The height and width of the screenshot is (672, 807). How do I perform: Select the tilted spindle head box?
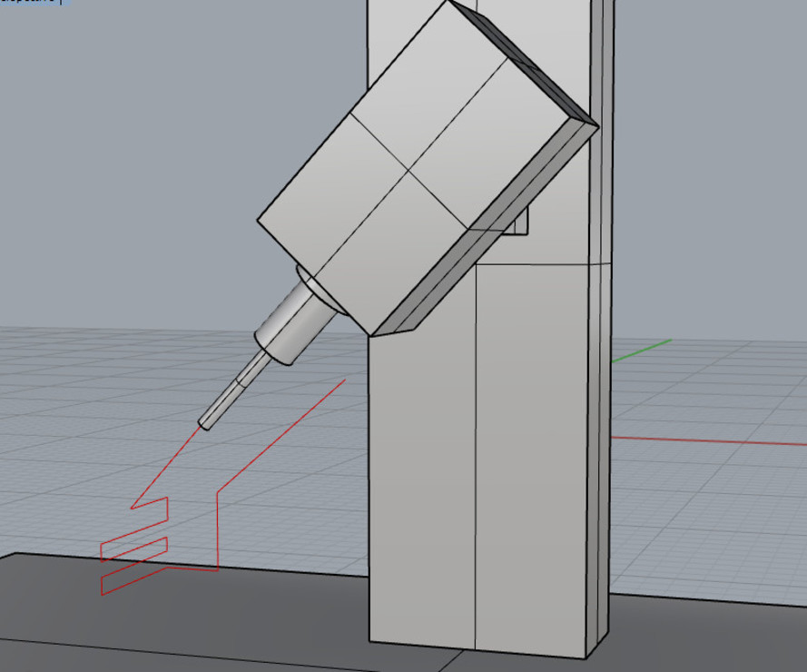pyautogui.click(x=408, y=173)
